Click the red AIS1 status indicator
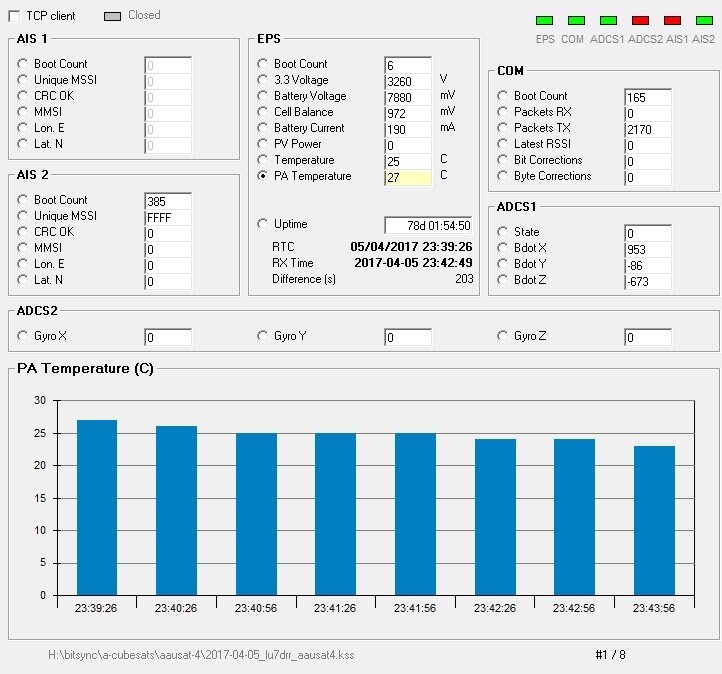This screenshot has width=722, height=674. [672, 20]
